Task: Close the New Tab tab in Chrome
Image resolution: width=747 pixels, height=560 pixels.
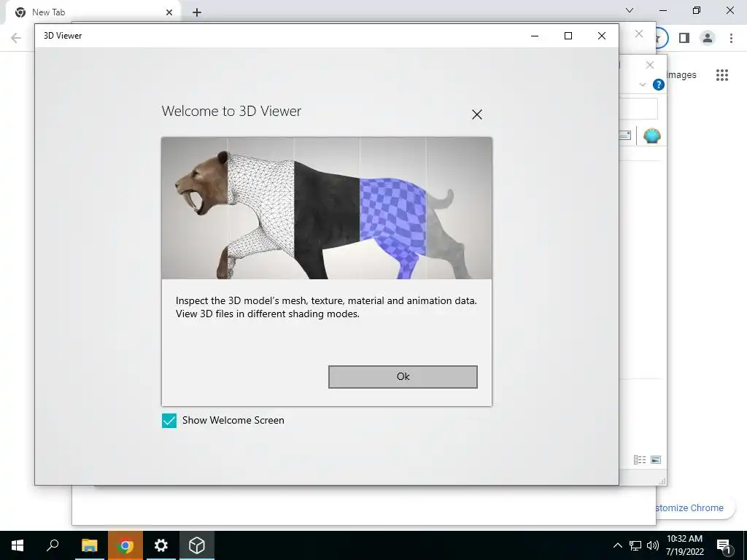Action: [x=169, y=12]
